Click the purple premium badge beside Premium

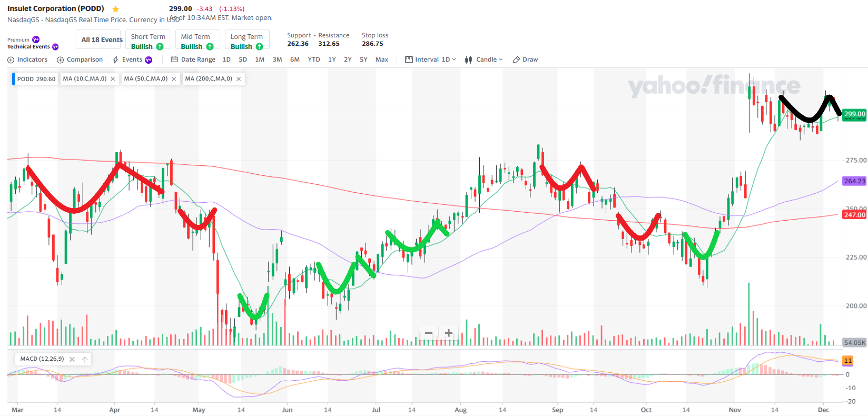[x=36, y=39]
